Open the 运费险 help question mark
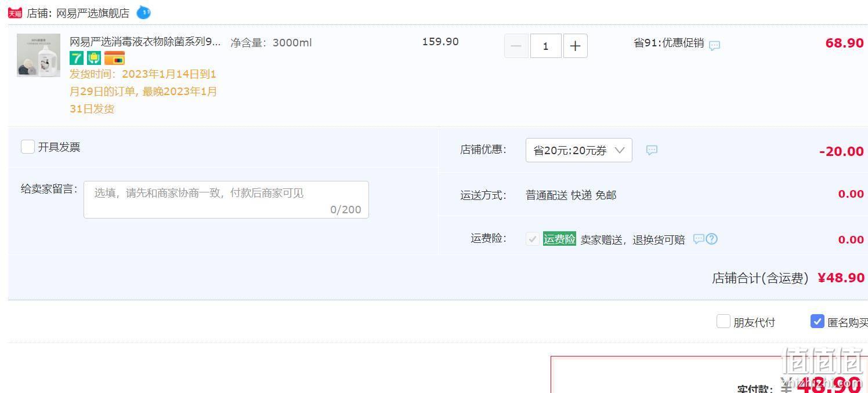Image resolution: width=868 pixels, height=393 pixels. [712, 239]
